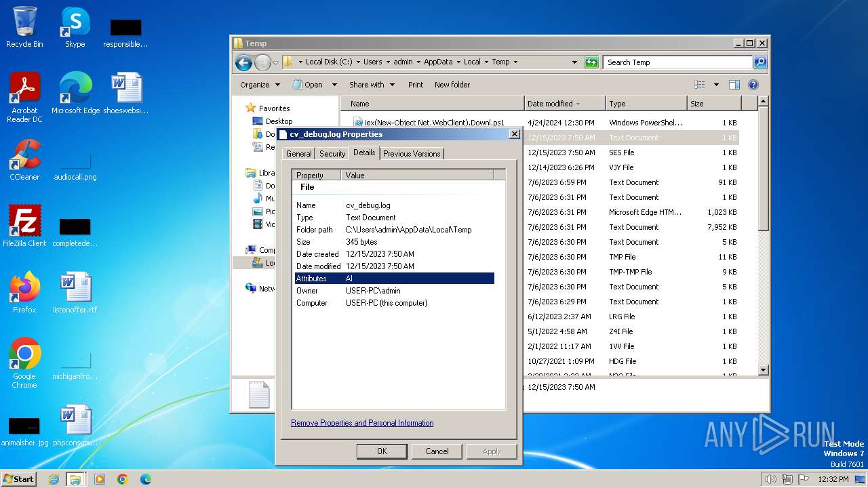Open Firefox desktop shortcut

click(24, 293)
